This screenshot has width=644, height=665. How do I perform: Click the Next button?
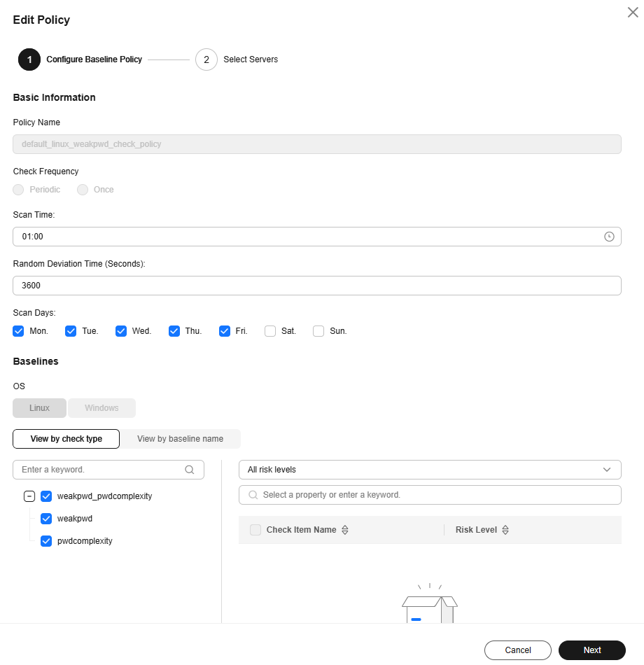(x=591, y=650)
